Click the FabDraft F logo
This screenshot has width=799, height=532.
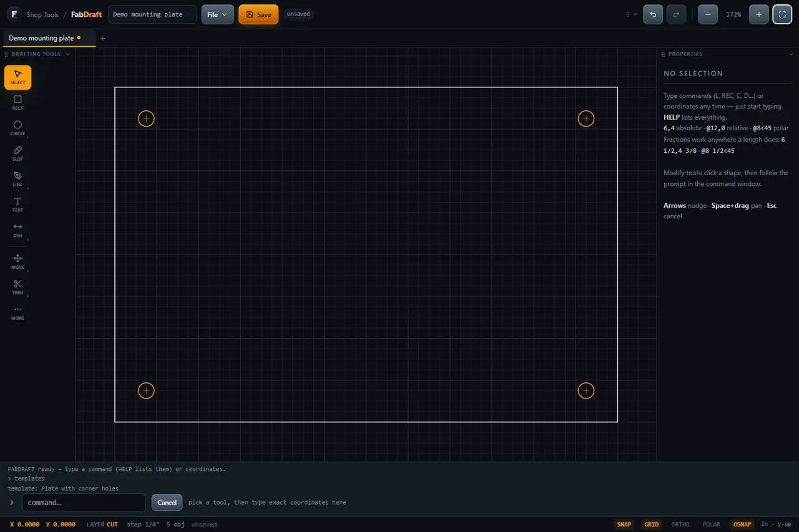pyautogui.click(x=14, y=14)
